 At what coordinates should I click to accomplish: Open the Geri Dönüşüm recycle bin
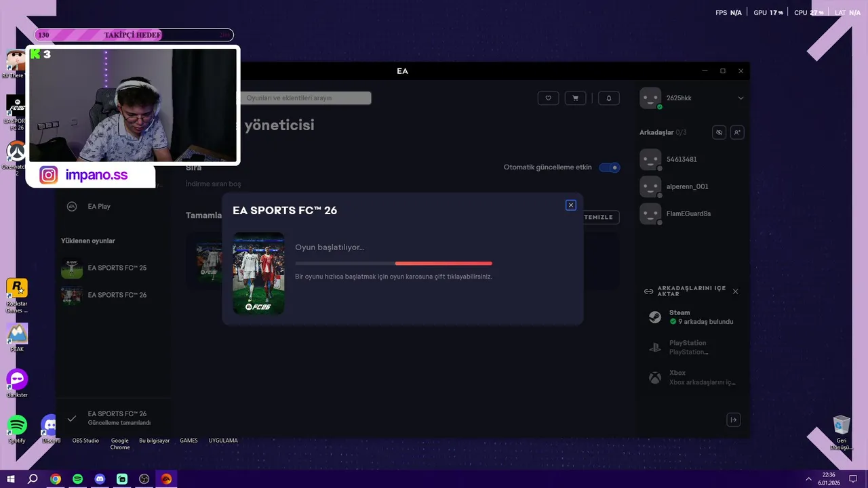click(842, 433)
